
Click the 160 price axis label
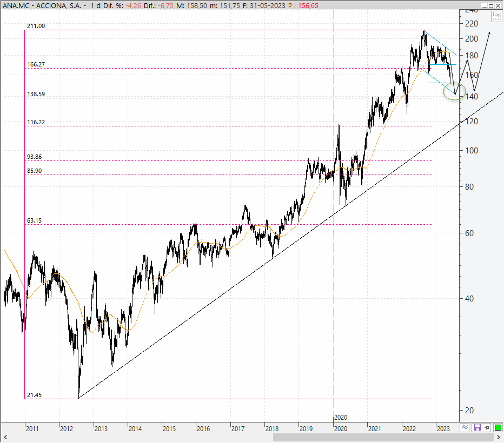point(472,75)
